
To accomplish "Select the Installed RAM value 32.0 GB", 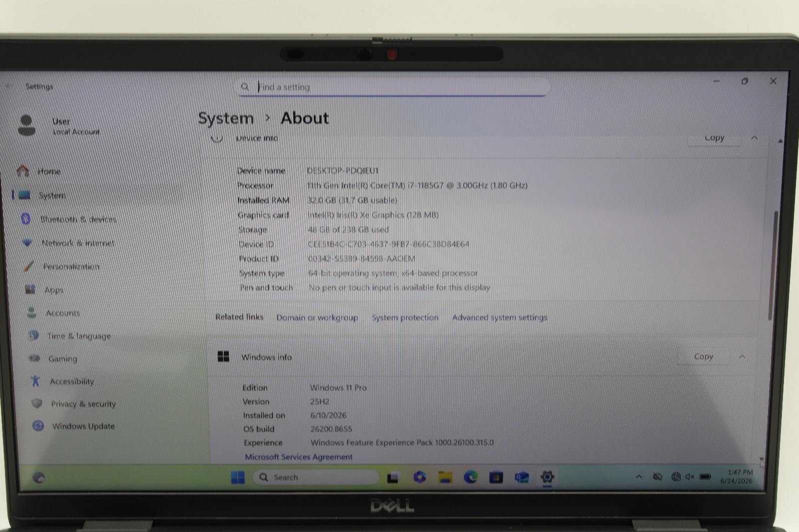I will click(352, 200).
